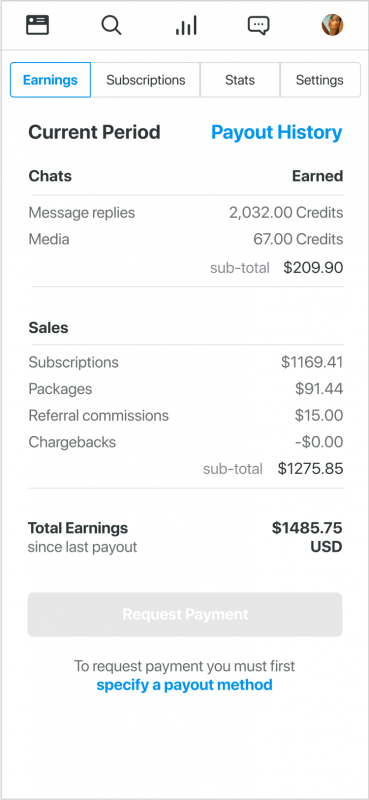Click the search magnifier icon
The height and width of the screenshot is (800, 369).
(111, 24)
